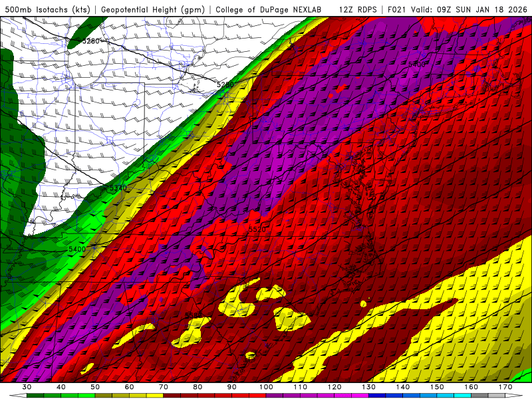
Task: Click the 5340 contour height label
Action: click(118, 188)
